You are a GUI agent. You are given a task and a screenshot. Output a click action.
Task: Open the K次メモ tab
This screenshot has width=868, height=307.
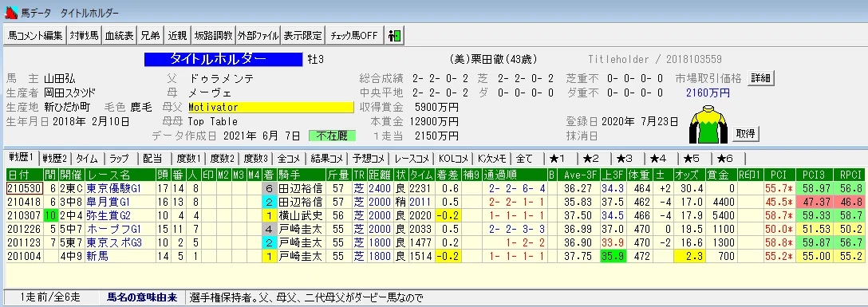pos(492,158)
